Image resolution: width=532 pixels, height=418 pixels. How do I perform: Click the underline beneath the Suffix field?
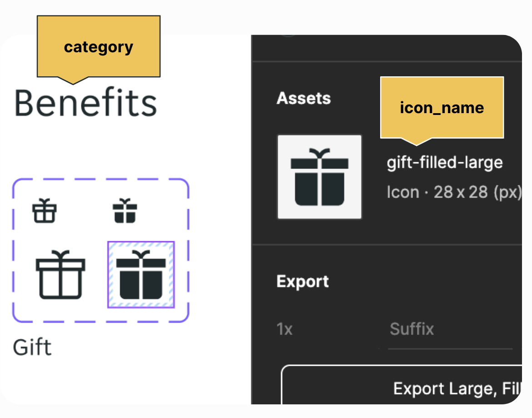tap(449, 349)
